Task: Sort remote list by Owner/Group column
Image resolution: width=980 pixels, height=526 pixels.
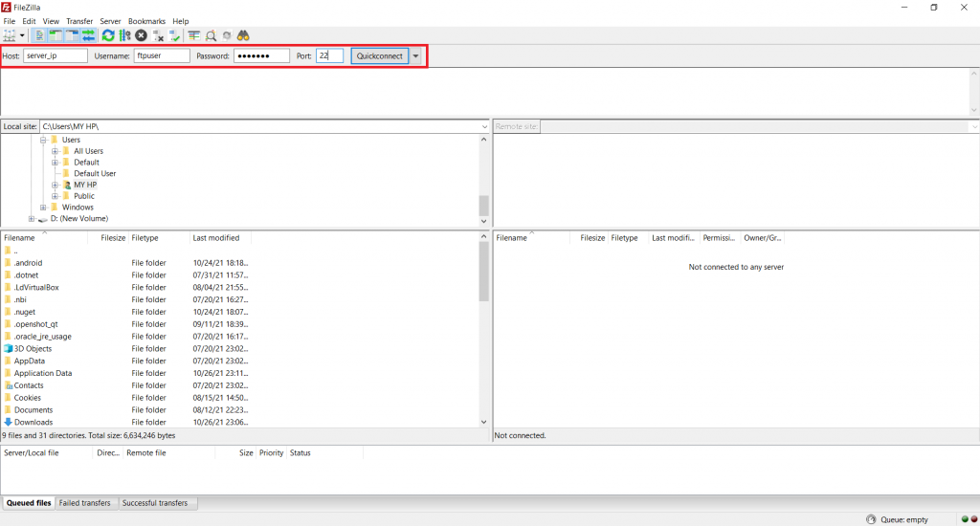Action: (x=763, y=238)
